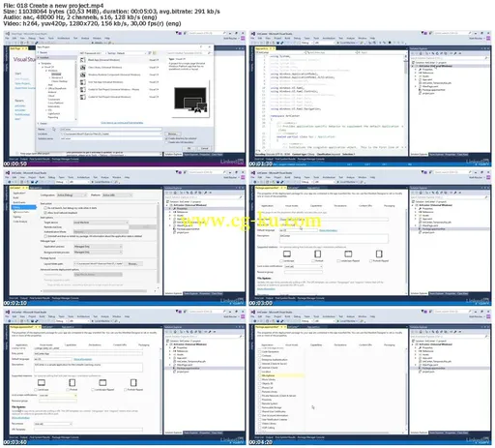
Task: Open Application process Managed Only dropdown
Action: click(x=98, y=247)
